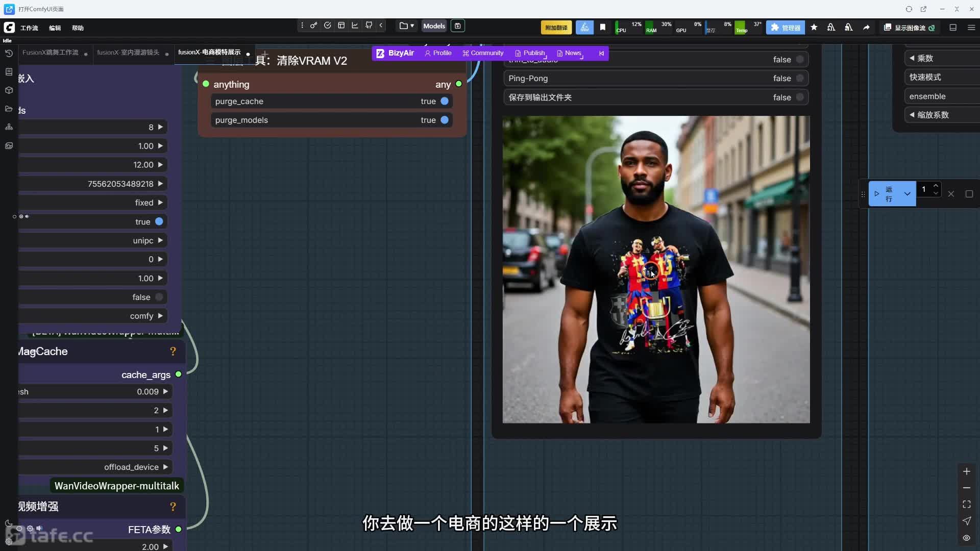Toggle the trim_to_audio false switch

800,59
